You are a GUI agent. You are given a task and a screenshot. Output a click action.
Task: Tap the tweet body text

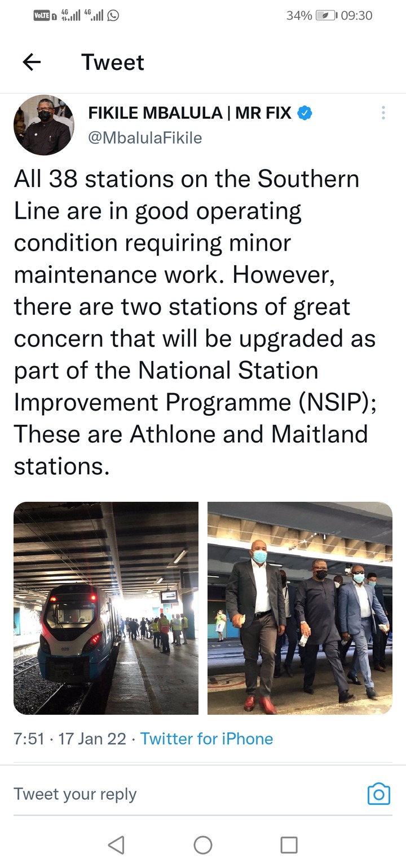click(x=195, y=322)
